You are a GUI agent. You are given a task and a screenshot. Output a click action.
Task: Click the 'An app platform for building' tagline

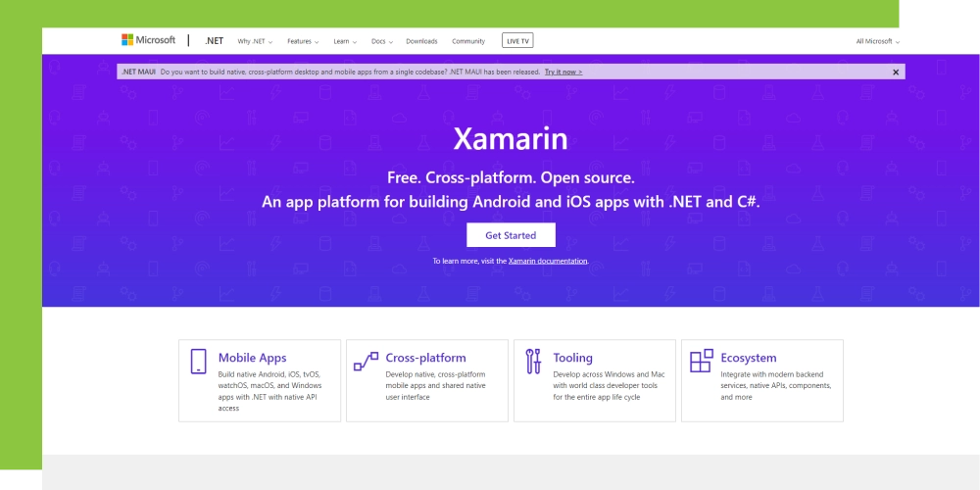click(x=511, y=203)
